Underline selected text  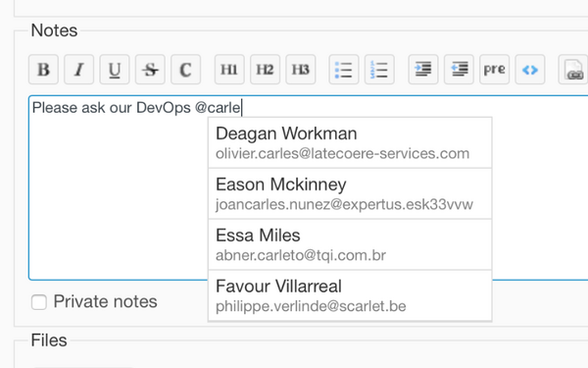[x=115, y=70]
